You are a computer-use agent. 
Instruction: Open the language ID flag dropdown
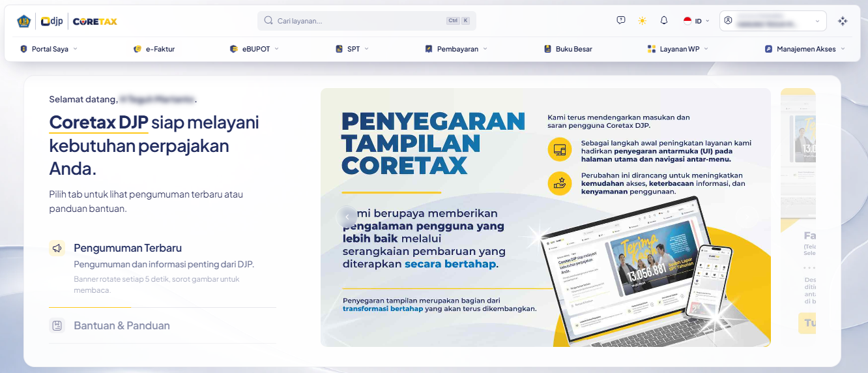pyautogui.click(x=696, y=21)
